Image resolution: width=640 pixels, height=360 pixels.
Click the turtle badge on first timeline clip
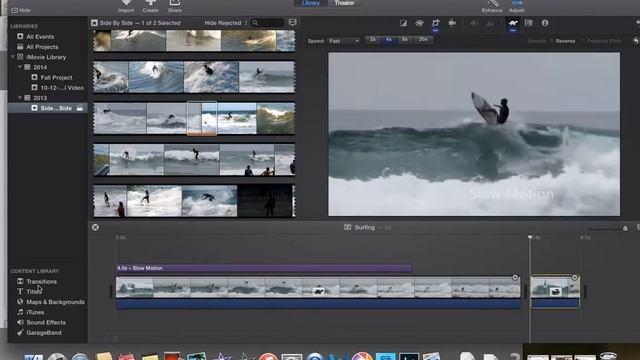[319, 291]
